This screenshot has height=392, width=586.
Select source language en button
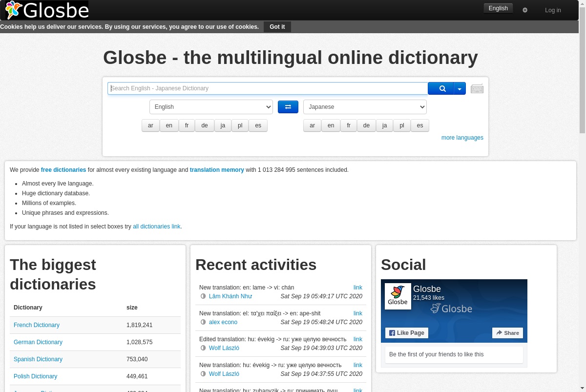click(x=169, y=125)
